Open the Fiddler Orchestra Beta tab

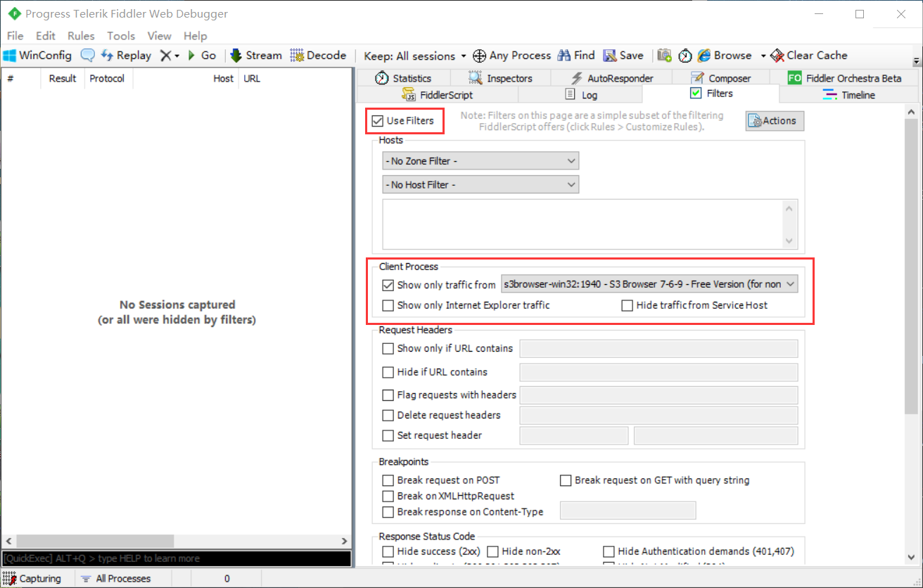pyautogui.click(x=844, y=78)
